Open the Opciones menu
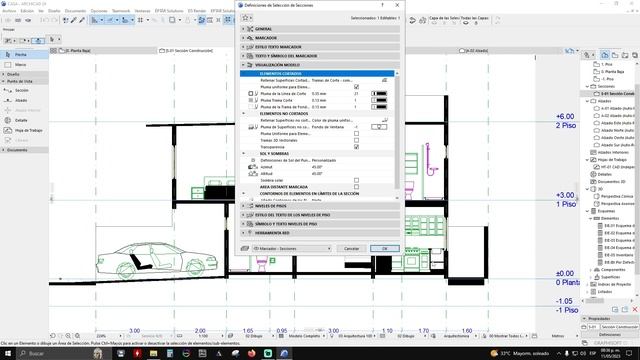The height and width of the screenshot is (360, 640). click(99, 11)
